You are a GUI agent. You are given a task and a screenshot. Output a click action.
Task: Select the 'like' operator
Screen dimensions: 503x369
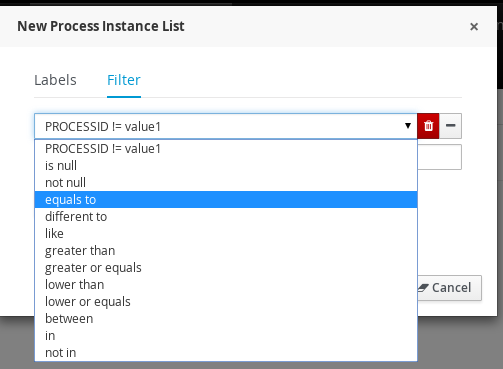click(226, 234)
